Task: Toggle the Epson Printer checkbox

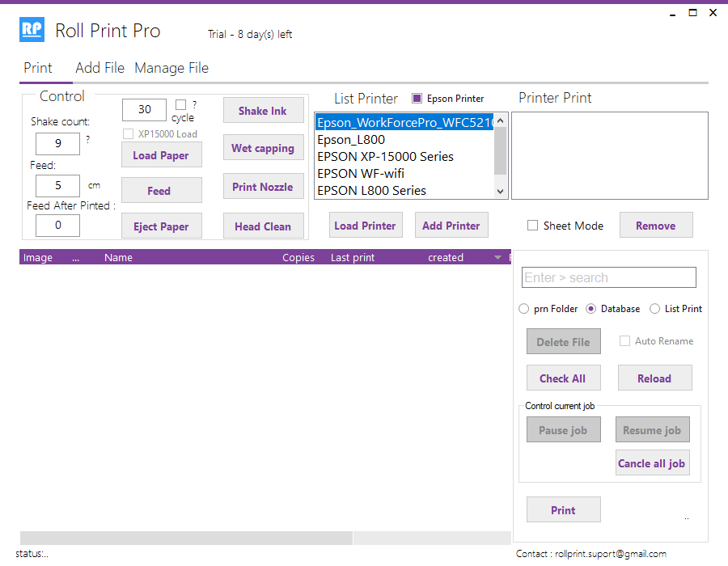Action: [x=417, y=99]
